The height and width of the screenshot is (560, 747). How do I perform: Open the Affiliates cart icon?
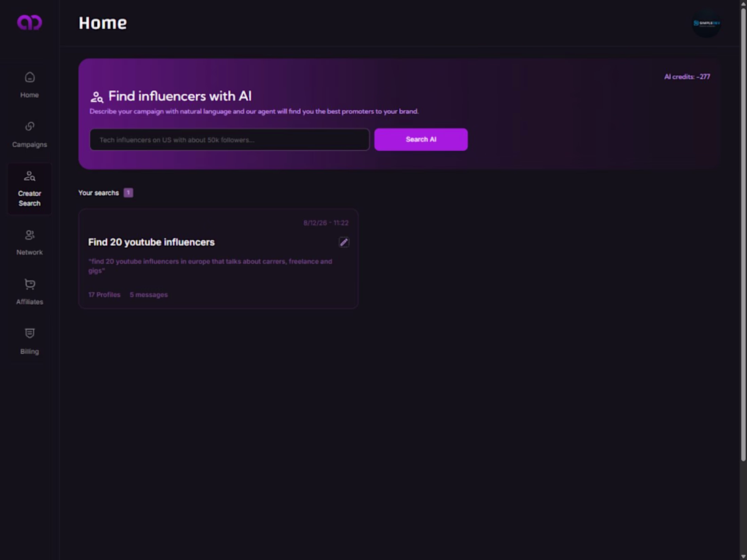click(x=29, y=284)
